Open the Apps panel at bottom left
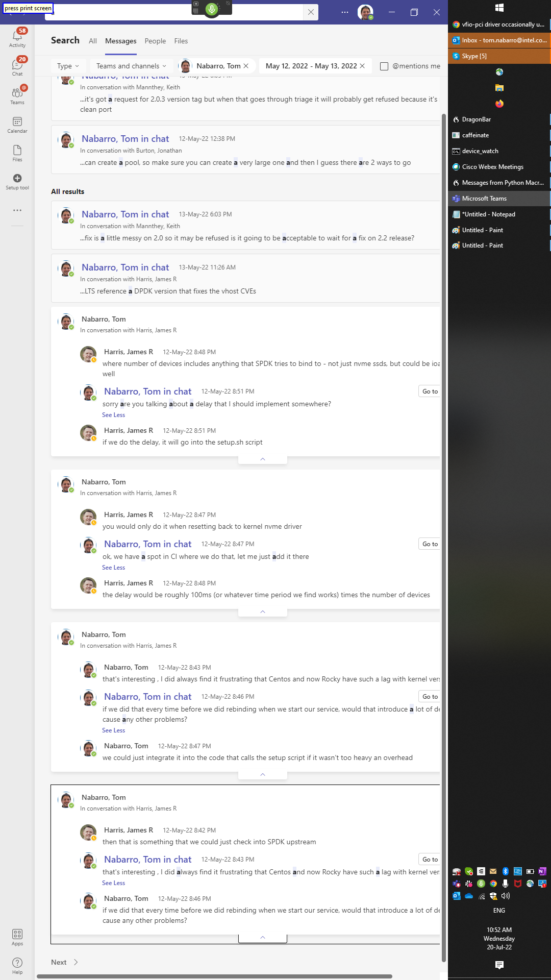Viewport: 551px width, 980px height. 17,935
